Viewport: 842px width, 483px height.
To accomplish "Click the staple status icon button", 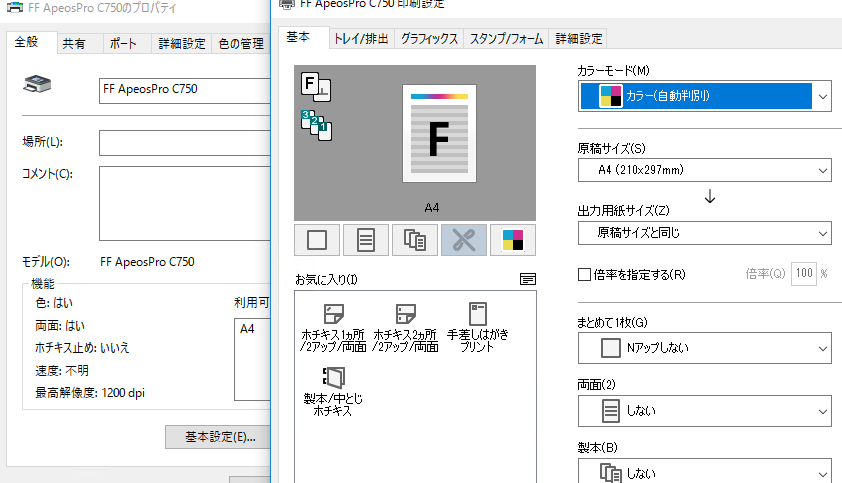I will [x=464, y=240].
